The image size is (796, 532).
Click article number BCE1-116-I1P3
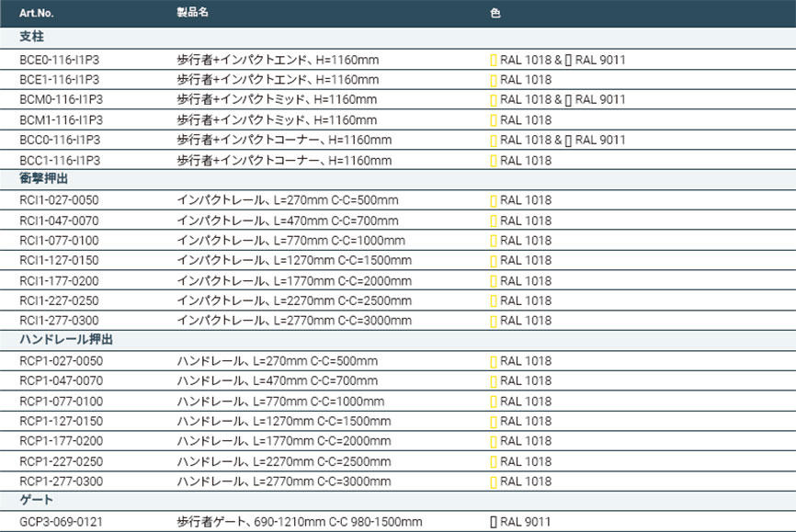[60, 80]
